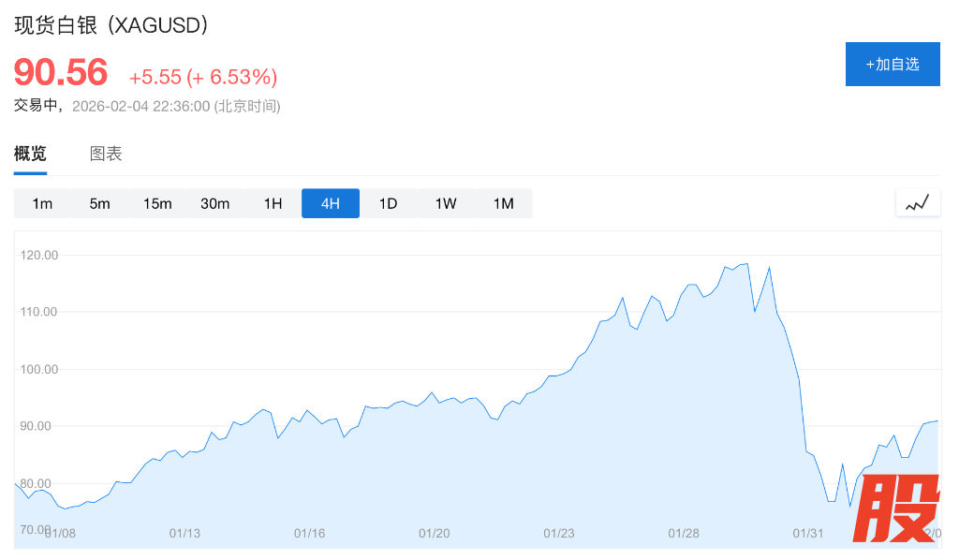Screen dimensions: 959x560
Task: Click the 01/23 date on the x-axis
Action: [x=559, y=533]
